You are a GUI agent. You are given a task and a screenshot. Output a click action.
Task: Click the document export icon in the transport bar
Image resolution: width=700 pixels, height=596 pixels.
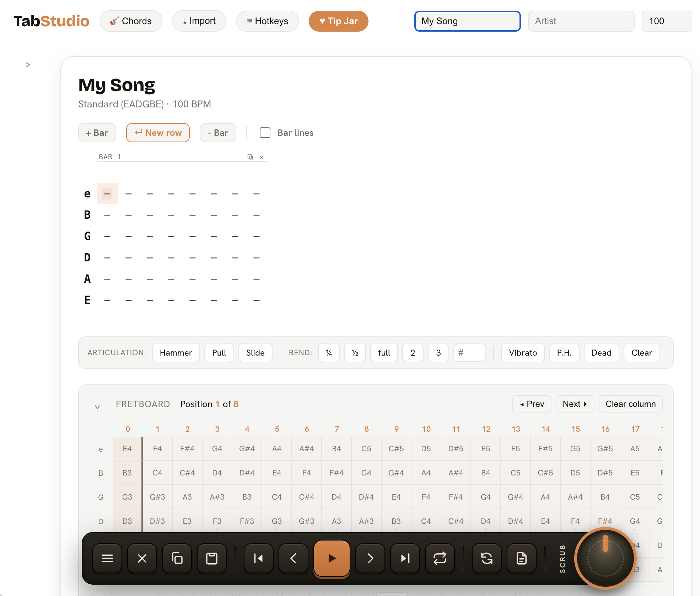point(522,558)
